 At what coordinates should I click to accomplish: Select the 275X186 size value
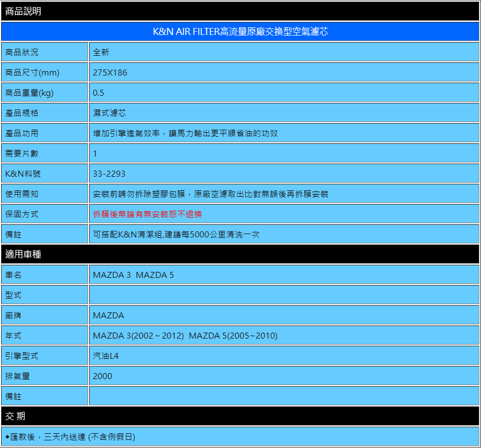[x=110, y=73]
